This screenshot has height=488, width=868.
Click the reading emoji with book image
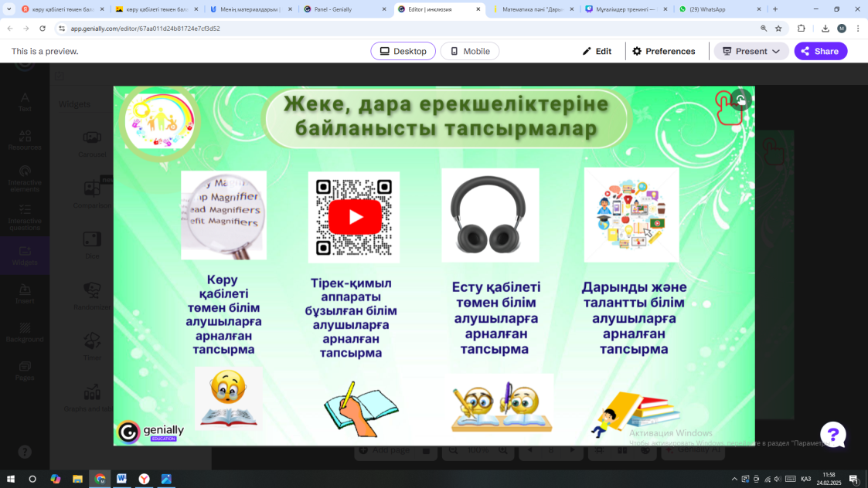(x=228, y=398)
